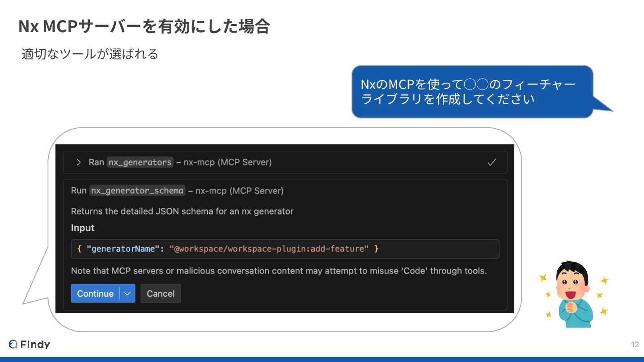
Task: Click the green checkmark on nx_generators row
Action: (492, 162)
